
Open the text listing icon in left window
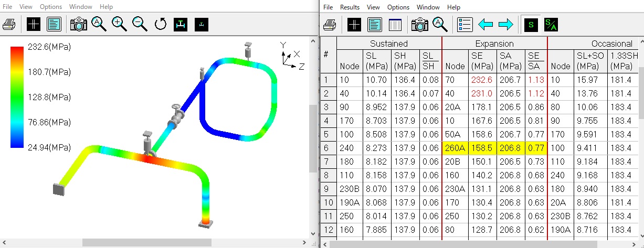[x=54, y=24]
